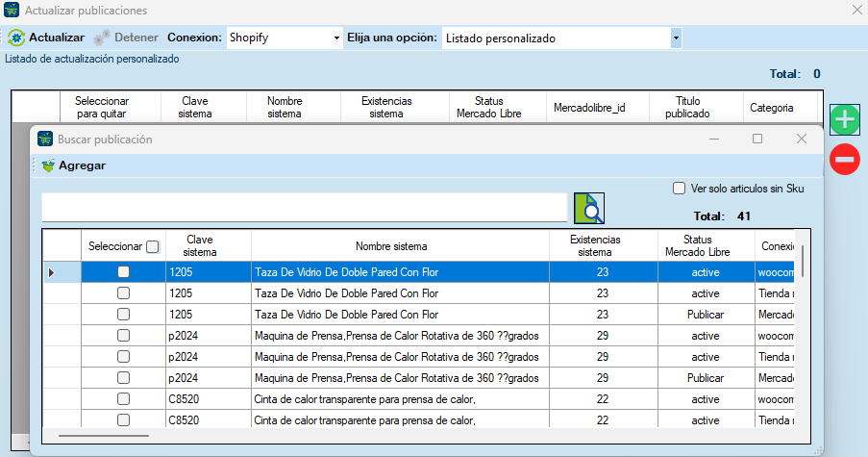
Task: Click the red minus remove button
Action: pyautogui.click(x=844, y=159)
